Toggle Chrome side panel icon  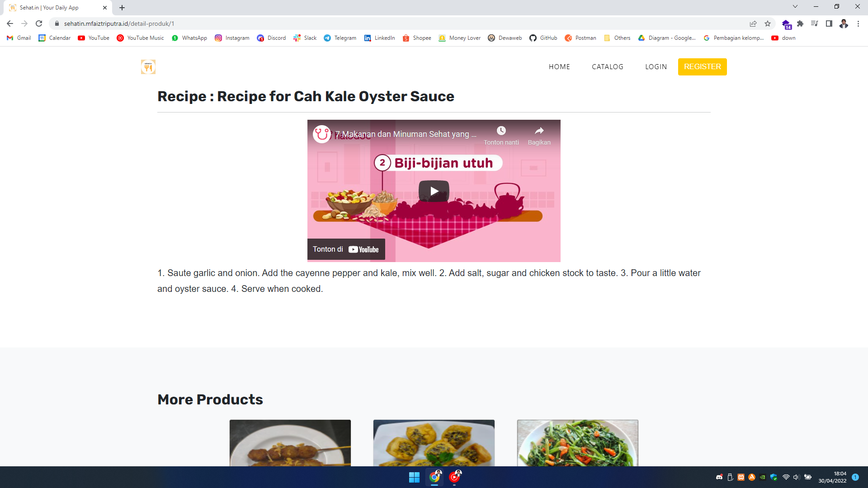click(829, 23)
